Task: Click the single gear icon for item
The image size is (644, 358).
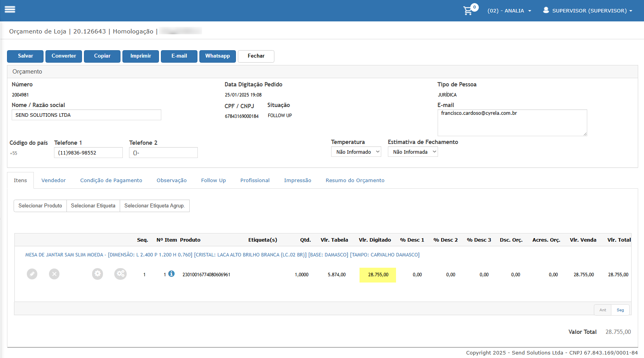Action: click(x=98, y=274)
